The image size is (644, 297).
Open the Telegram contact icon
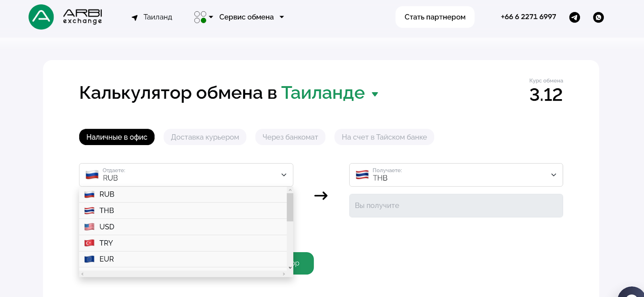point(574,17)
